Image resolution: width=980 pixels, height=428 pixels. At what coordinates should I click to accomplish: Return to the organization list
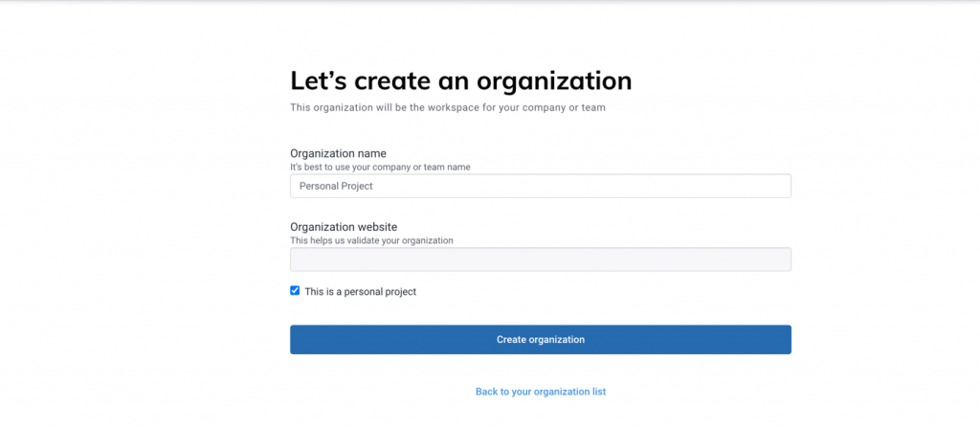(540, 392)
